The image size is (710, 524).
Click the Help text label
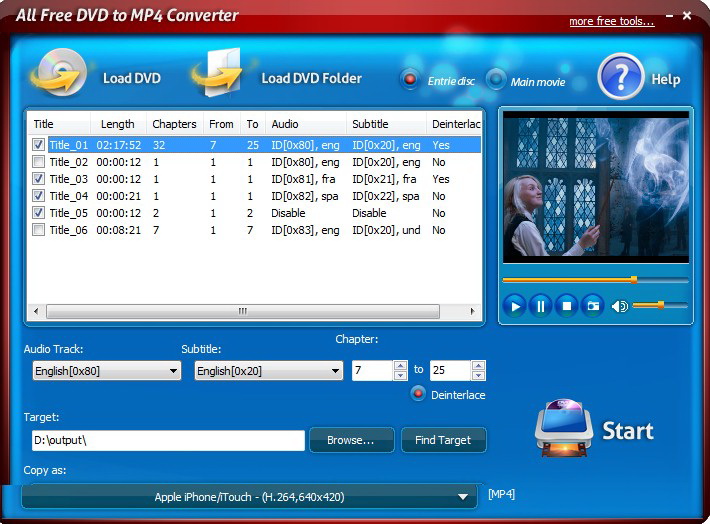click(666, 79)
